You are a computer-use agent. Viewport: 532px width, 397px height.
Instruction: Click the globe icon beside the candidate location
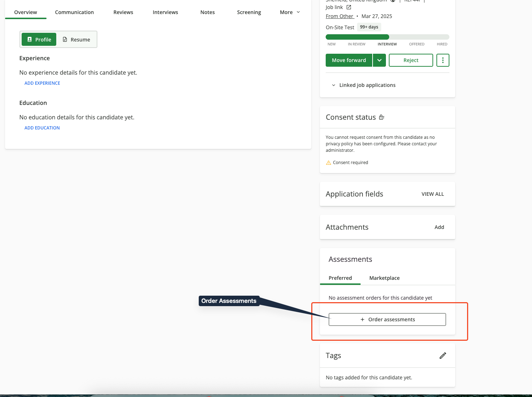tap(393, 1)
